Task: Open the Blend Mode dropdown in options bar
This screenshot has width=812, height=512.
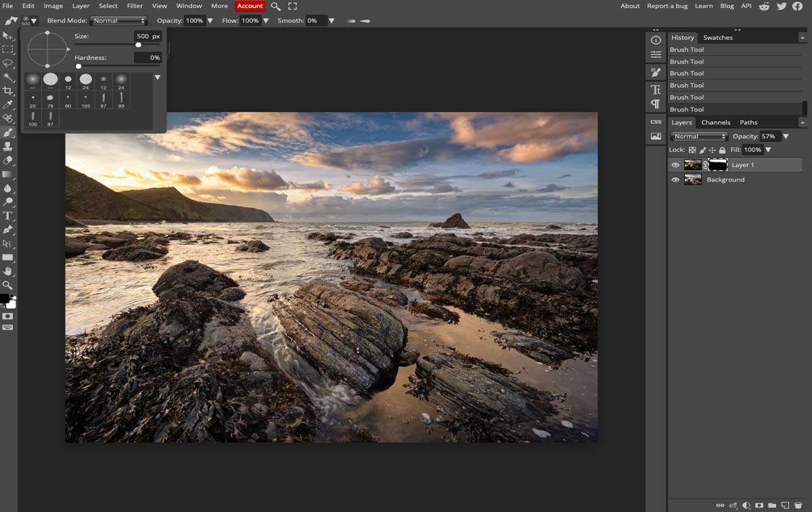Action: point(119,21)
